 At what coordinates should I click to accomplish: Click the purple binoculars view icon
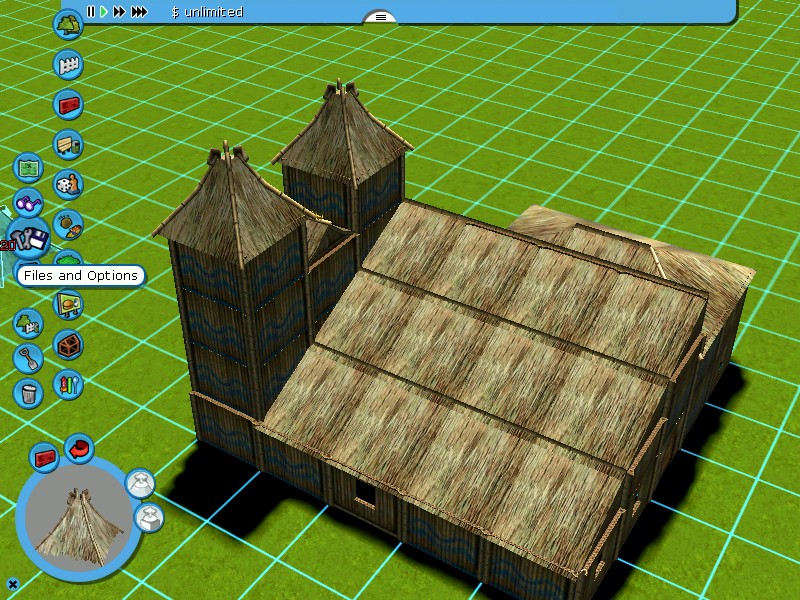pos(29,204)
